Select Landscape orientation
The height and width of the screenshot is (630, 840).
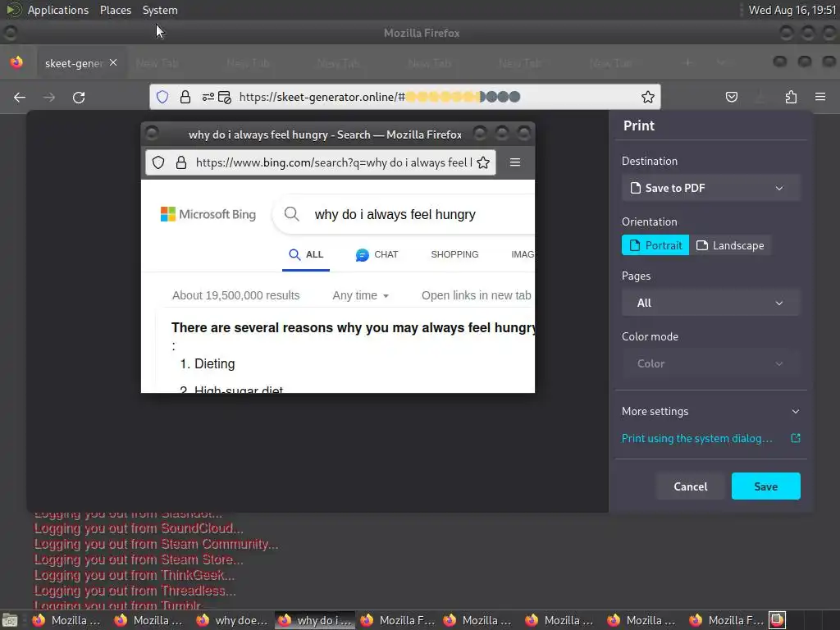point(730,245)
